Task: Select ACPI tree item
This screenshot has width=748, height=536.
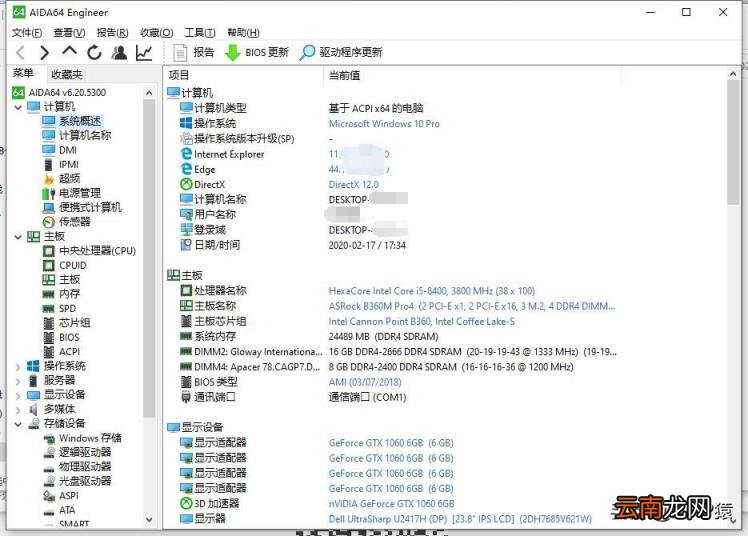Action: [x=62, y=352]
